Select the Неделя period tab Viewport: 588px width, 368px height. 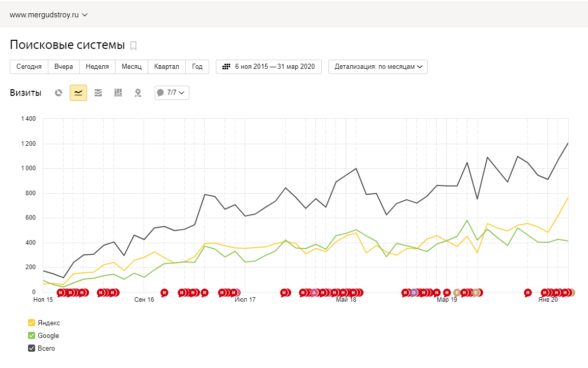pyautogui.click(x=97, y=67)
